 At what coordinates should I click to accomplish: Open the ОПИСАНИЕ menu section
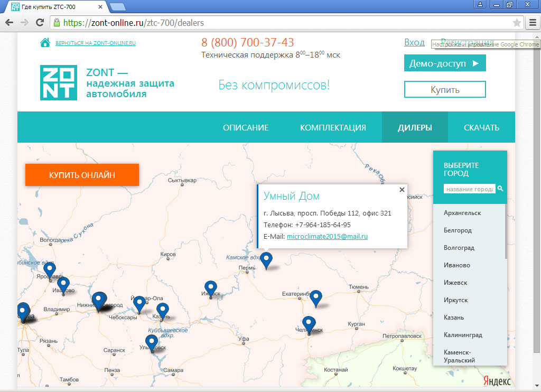(246, 127)
